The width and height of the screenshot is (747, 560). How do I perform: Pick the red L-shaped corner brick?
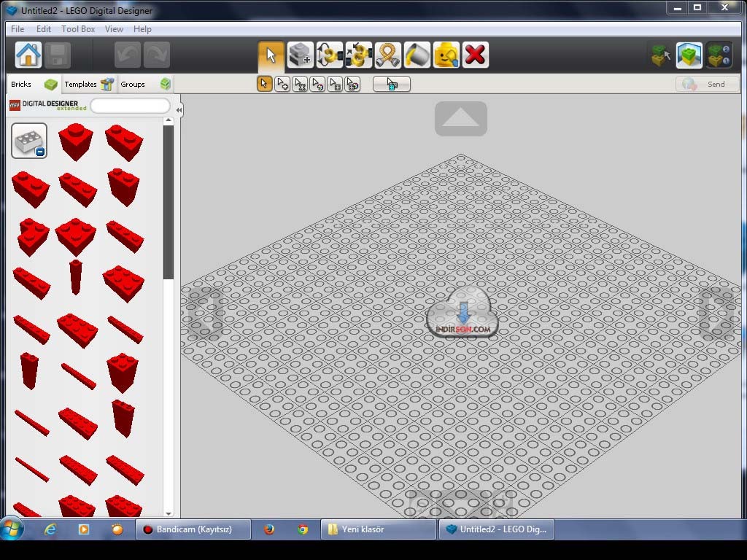(34, 237)
